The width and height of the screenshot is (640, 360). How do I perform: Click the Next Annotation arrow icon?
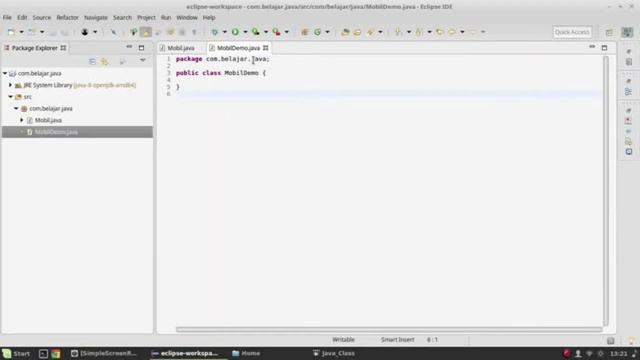(x=398, y=32)
